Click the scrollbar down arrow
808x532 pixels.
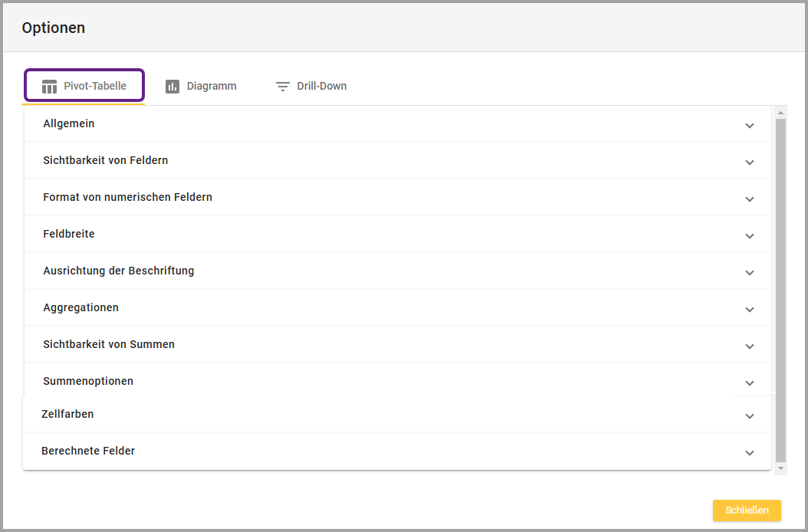[x=780, y=468]
